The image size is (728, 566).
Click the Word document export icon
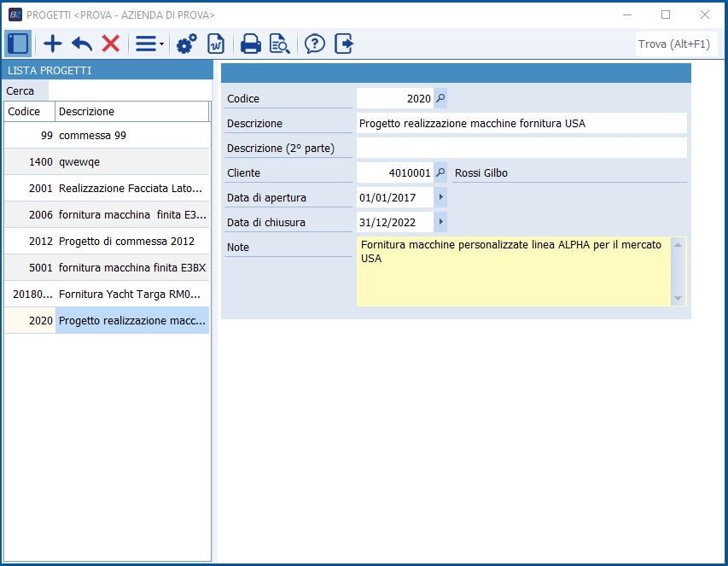coord(216,44)
